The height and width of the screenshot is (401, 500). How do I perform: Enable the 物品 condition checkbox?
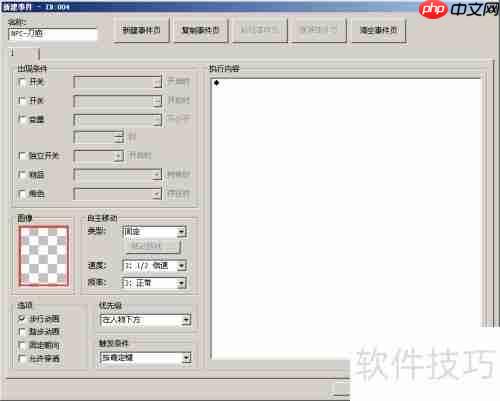click(22, 174)
